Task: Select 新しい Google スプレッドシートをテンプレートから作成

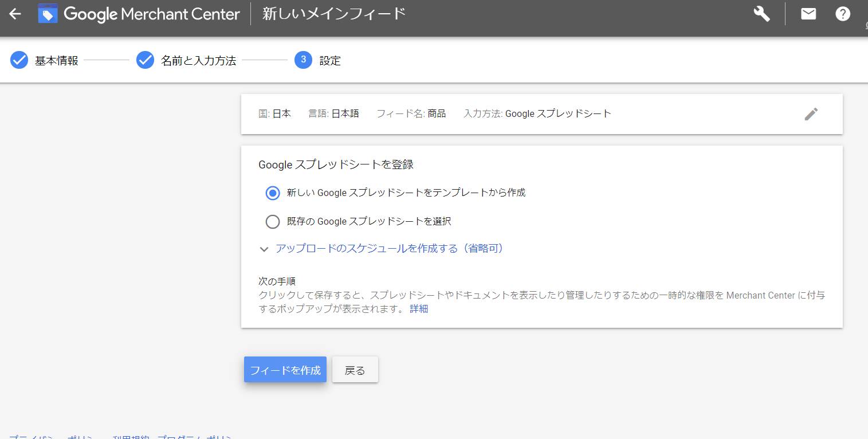Action: [273, 193]
